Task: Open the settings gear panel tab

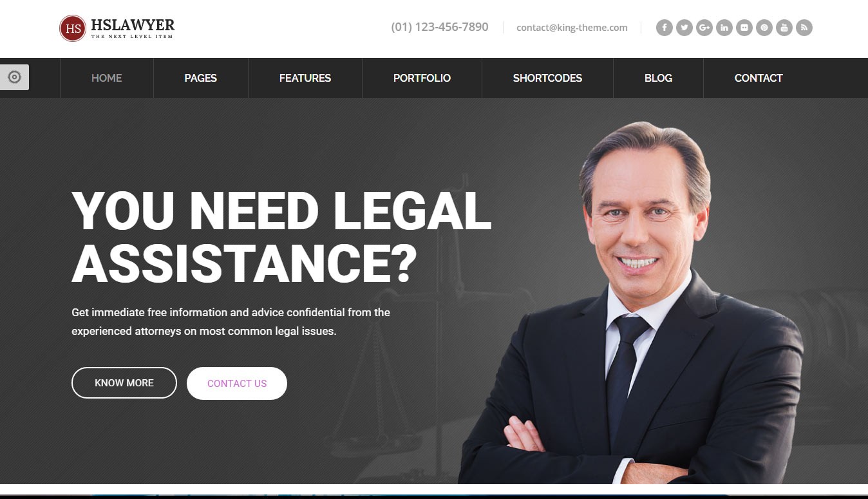Action: point(14,77)
